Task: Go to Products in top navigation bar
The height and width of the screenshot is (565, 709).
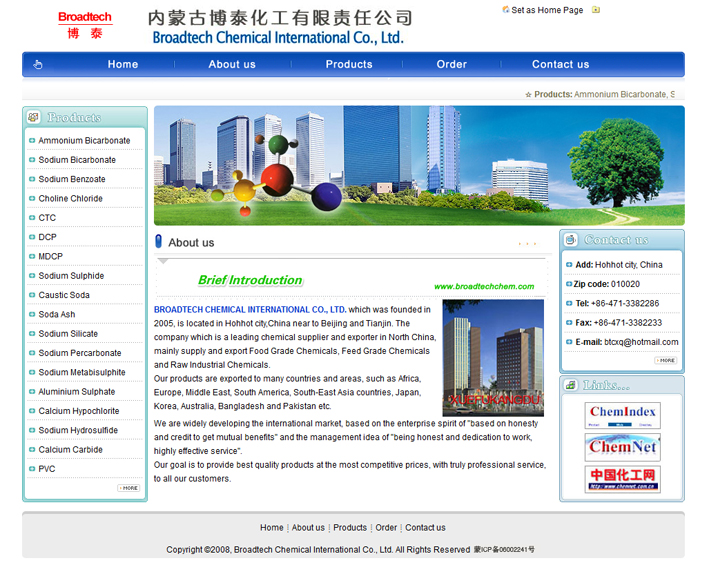Action: click(x=349, y=65)
